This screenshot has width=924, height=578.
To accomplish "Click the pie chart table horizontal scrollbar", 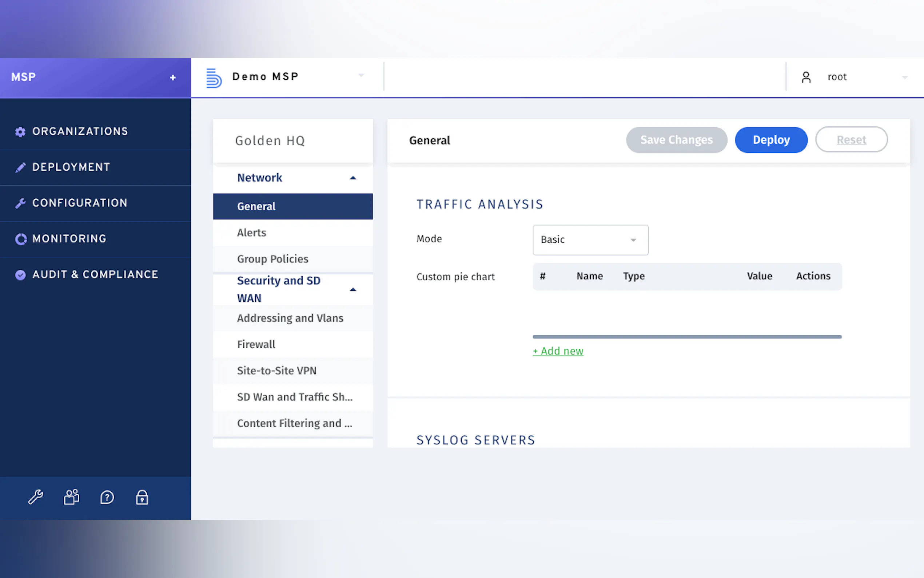I will click(x=687, y=337).
